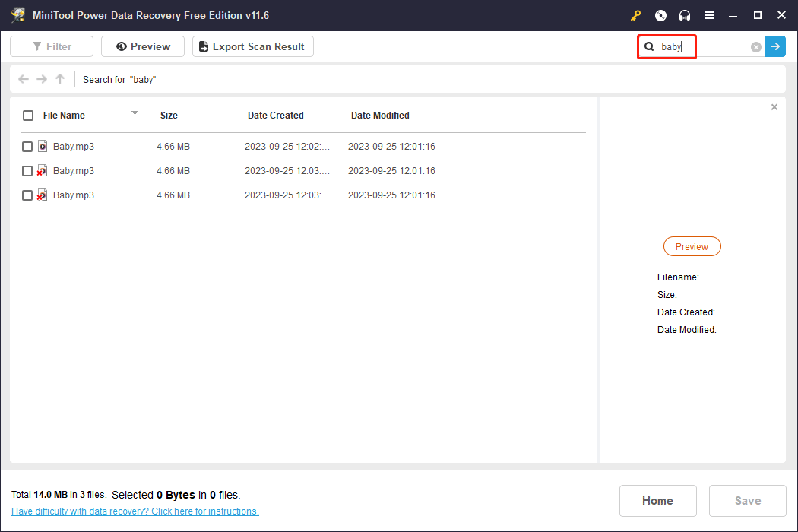798x532 pixels.
Task: Click the key register icon in title bar
Action: [x=635, y=16]
